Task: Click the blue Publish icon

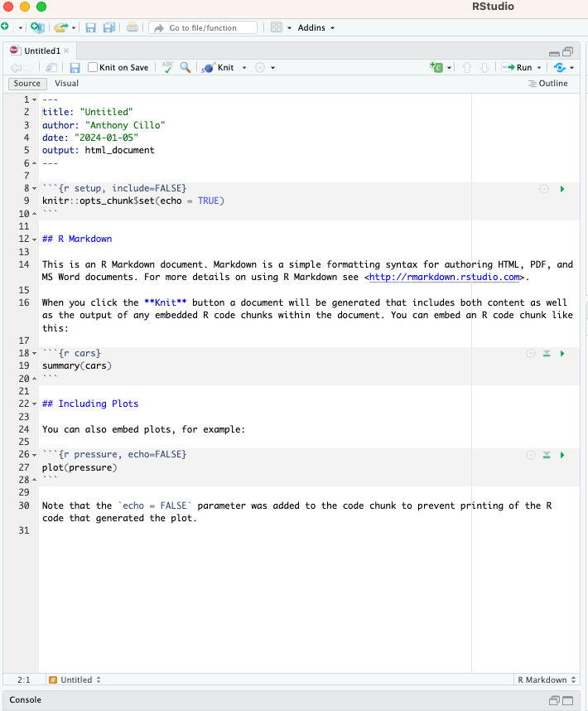Action: 560,68
